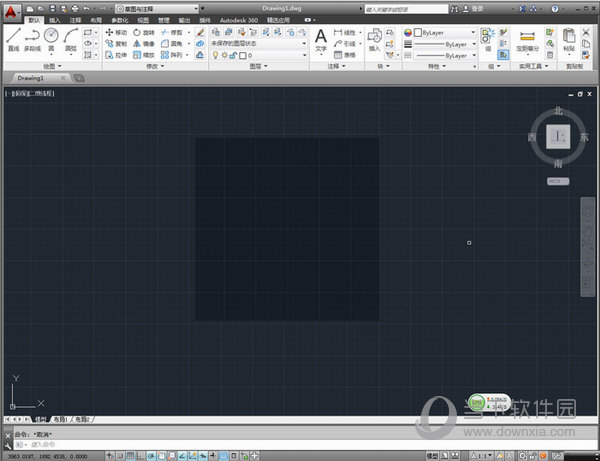Choose the Copy (复制) tool

116,44
